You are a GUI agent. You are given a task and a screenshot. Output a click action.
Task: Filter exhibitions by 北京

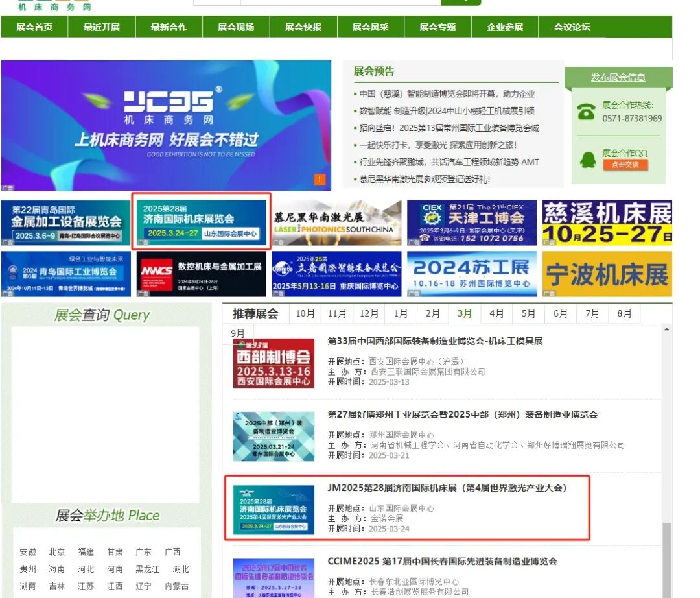56,552
